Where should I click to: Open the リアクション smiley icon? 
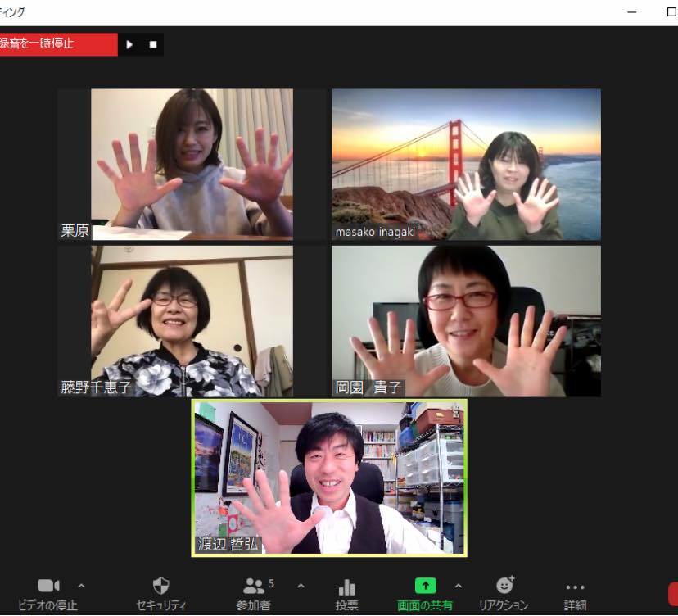point(504,586)
